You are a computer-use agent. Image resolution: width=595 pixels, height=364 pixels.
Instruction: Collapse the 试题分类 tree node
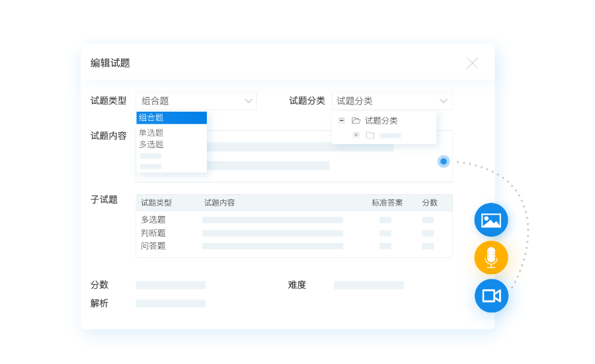[341, 121]
